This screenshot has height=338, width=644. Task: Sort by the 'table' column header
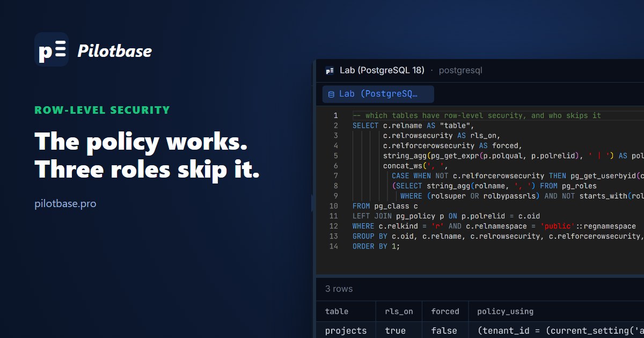click(346, 311)
